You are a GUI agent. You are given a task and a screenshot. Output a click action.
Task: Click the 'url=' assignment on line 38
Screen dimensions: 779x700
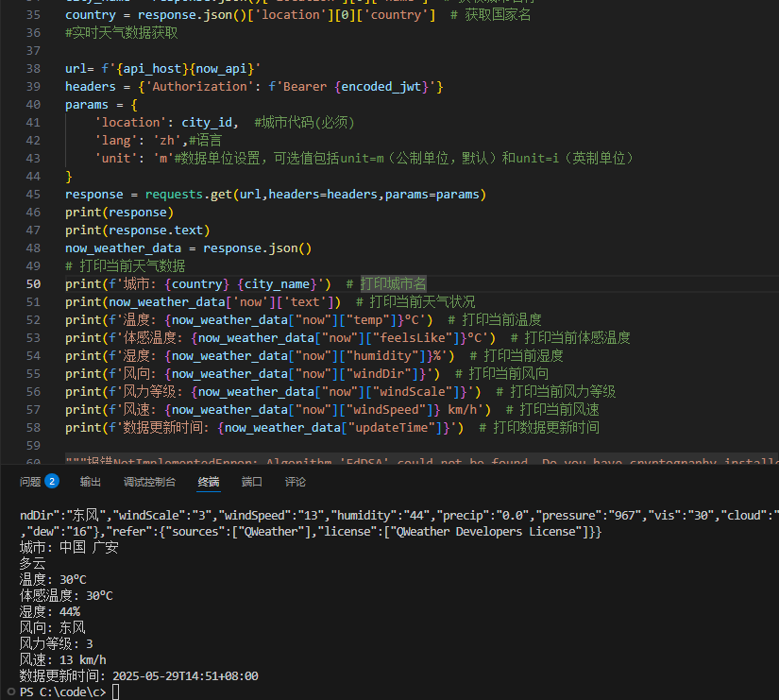(79, 69)
